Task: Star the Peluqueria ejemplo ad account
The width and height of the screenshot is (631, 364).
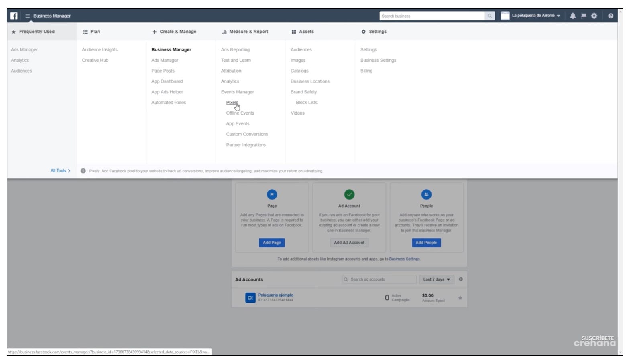Action: tap(460, 298)
